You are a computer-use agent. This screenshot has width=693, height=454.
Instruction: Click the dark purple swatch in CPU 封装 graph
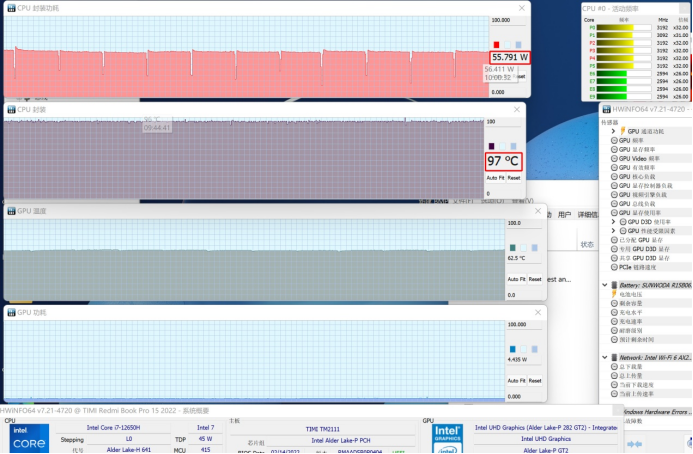pos(491,146)
